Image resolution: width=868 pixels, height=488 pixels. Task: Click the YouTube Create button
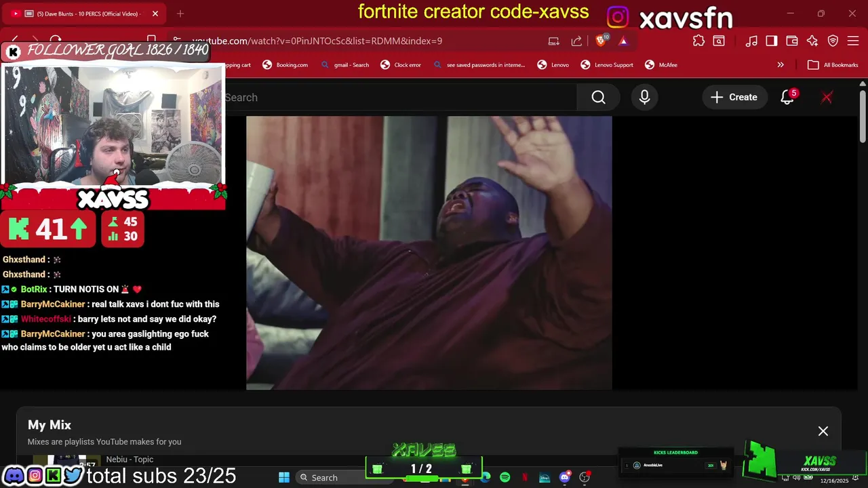[x=734, y=98]
